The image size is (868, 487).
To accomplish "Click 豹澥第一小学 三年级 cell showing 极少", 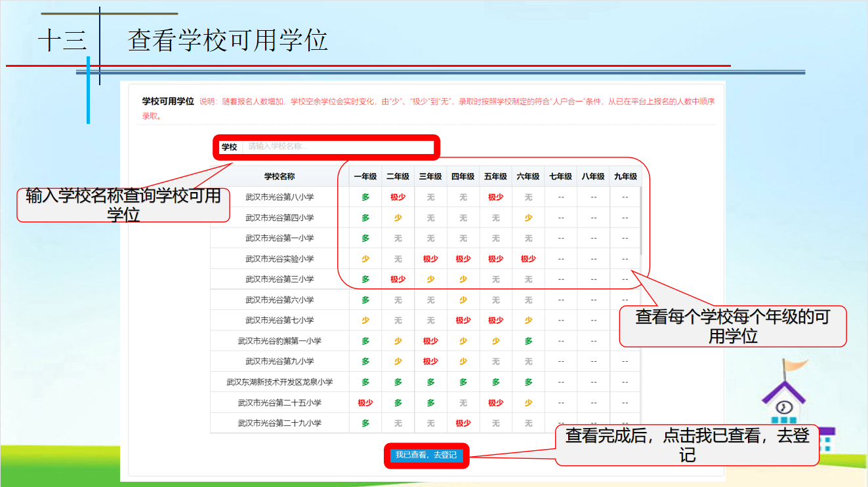I will [x=430, y=341].
